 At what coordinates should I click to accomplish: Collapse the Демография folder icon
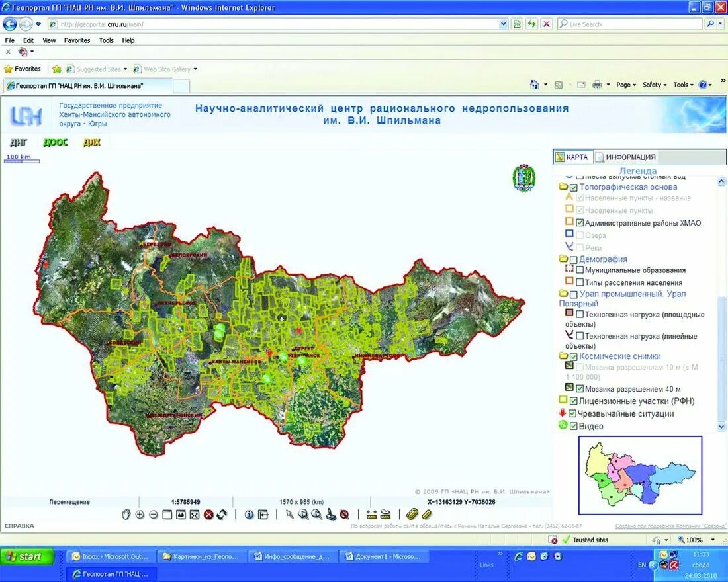(x=563, y=259)
